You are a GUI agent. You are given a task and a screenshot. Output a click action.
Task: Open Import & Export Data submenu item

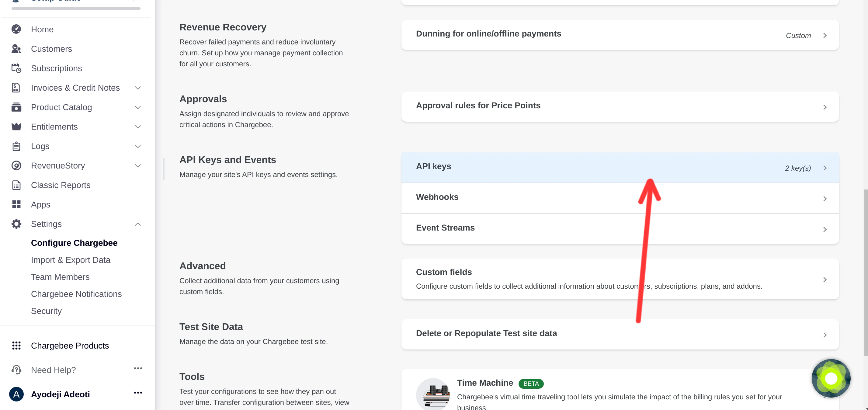[x=71, y=260]
